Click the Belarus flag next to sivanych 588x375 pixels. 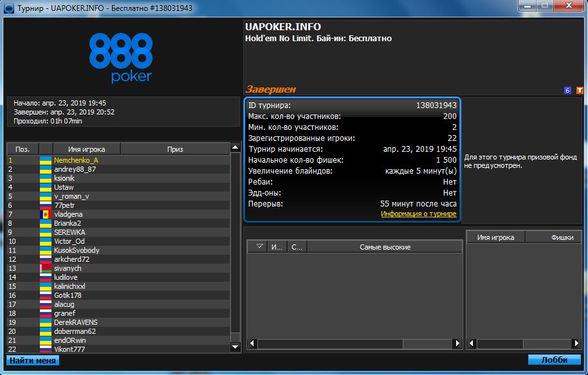46,268
